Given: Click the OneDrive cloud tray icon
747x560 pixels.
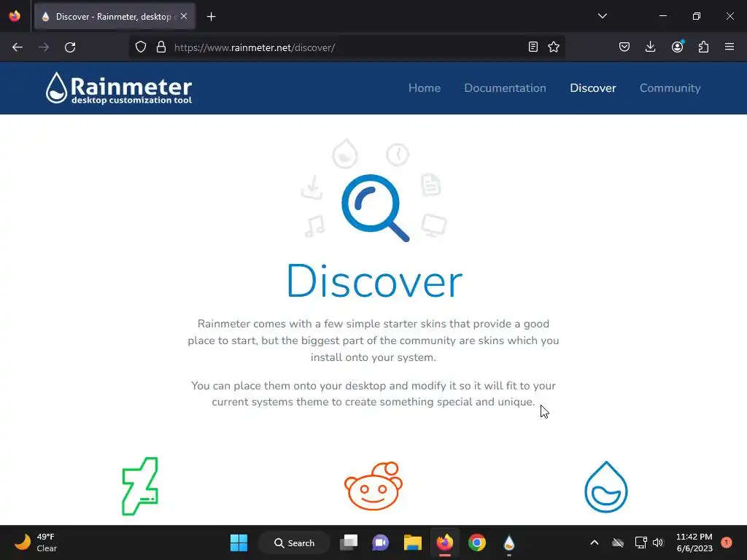Looking at the screenshot, I should point(618,542).
